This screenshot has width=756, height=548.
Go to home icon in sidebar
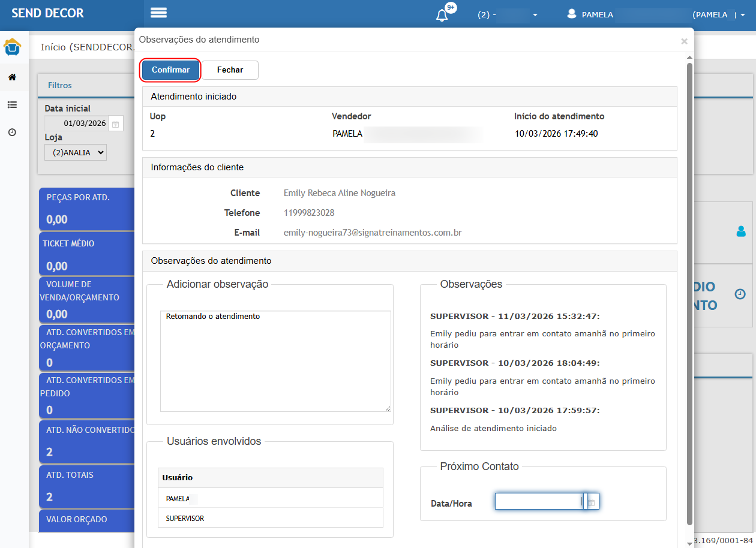click(x=12, y=77)
